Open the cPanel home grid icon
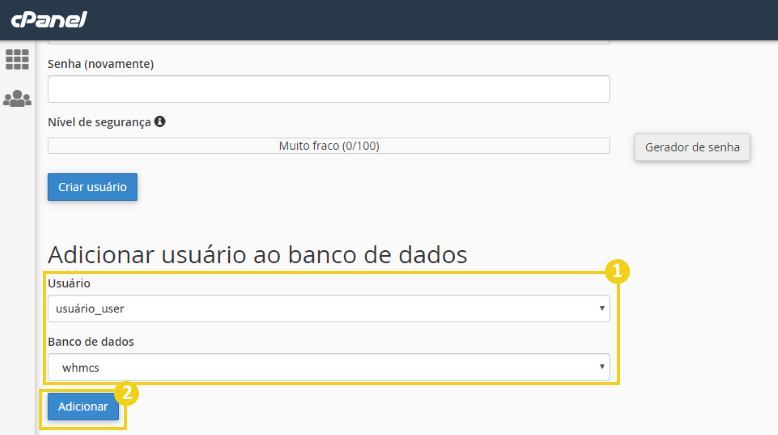The image size is (778, 435). (17, 60)
